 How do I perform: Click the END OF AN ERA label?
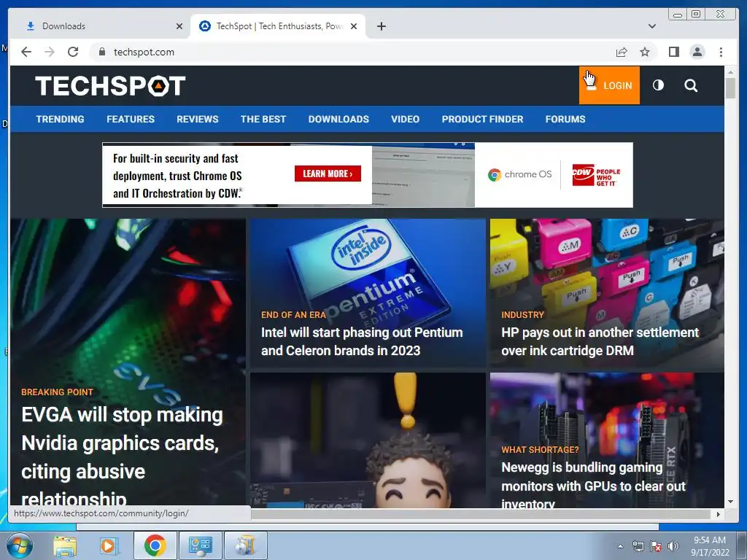(293, 315)
